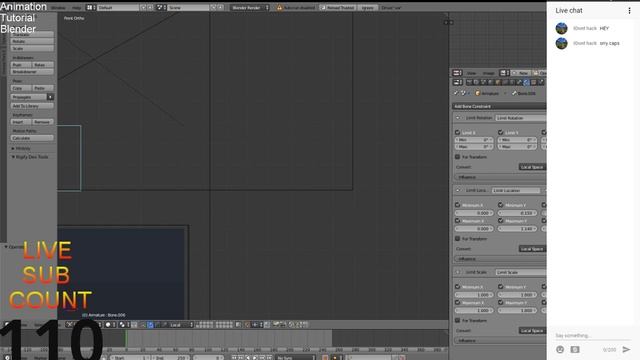Image resolution: width=640 pixels, height=360 pixels.
Task: Open No Sync playback dropdown
Action: pos(296,358)
